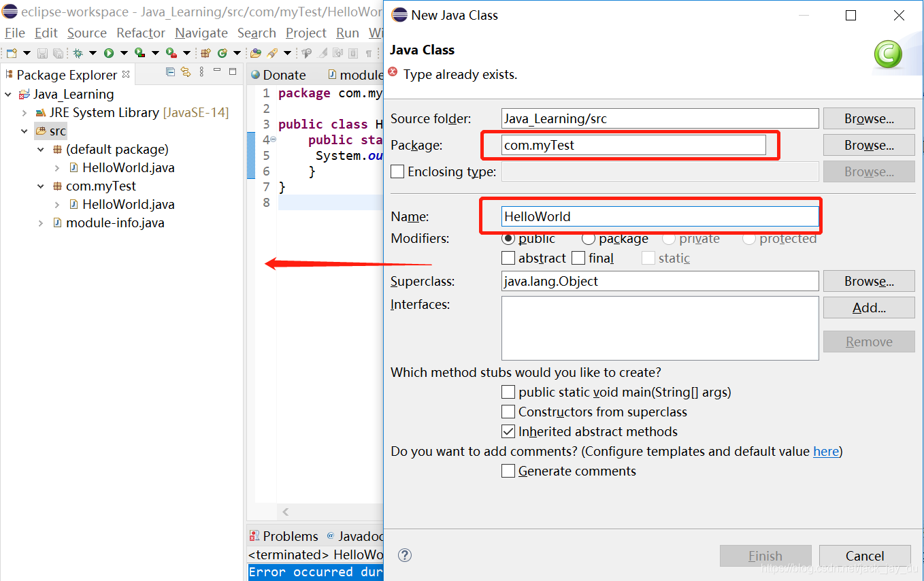Open Package Explorer view menu dots
Image resolution: width=924 pixels, height=581 pixels.
pos(201,71)
